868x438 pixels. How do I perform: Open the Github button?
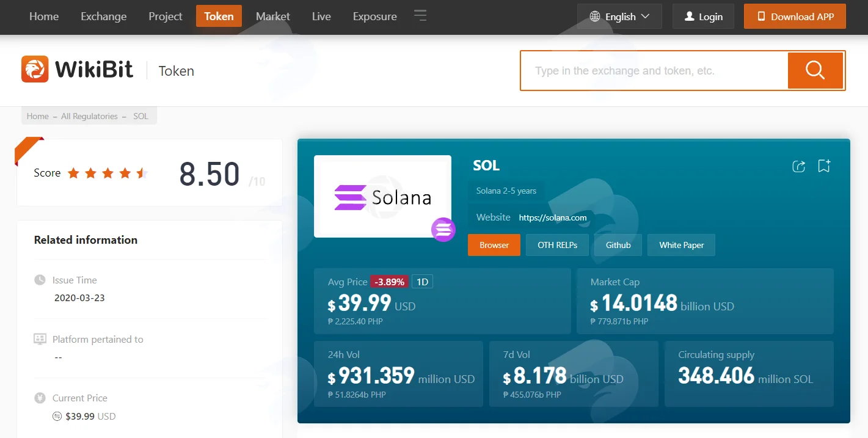click(x=618, y=245)
